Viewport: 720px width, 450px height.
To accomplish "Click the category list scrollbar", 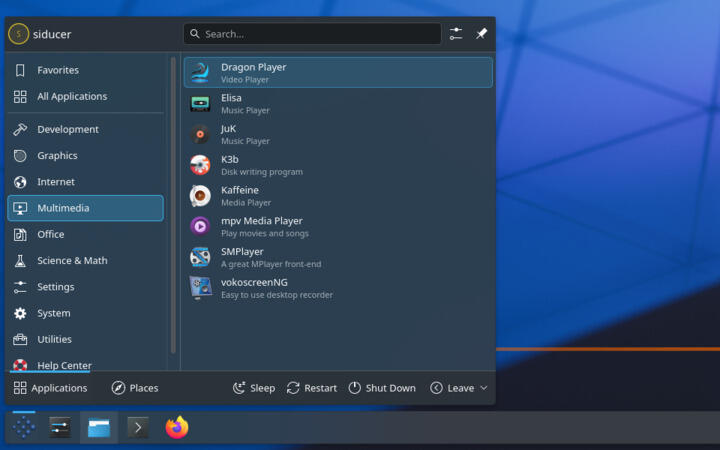I will 173,205.
